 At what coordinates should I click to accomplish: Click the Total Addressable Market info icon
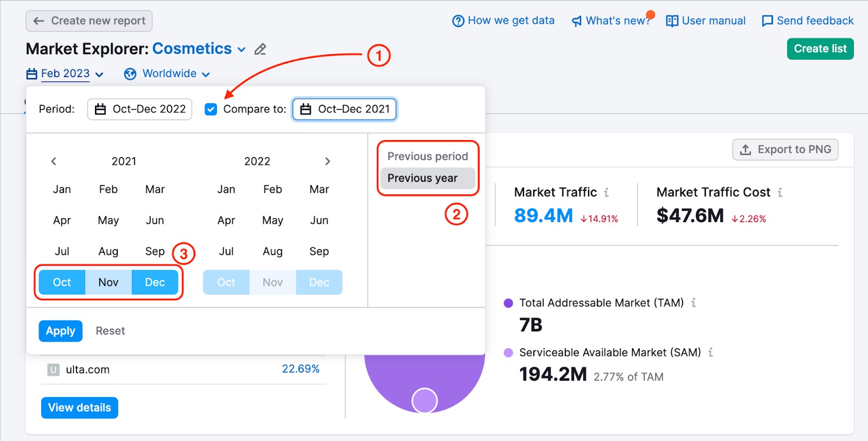point(693,303)
